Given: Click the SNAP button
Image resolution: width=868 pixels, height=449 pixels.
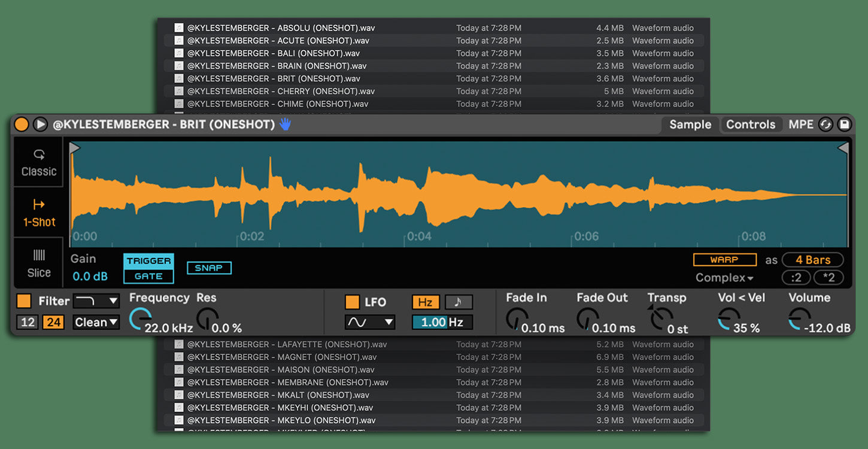Looking at the screenshot, I should 209,268.
